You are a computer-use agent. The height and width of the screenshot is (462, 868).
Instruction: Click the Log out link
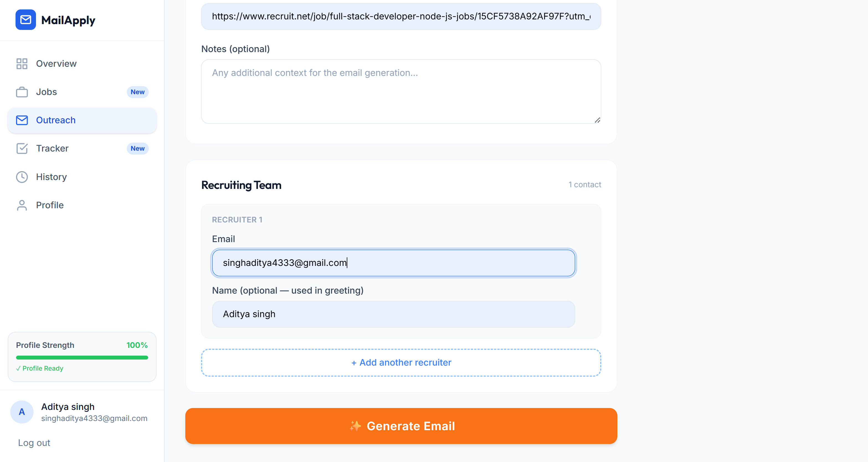(x=34, y=442)
